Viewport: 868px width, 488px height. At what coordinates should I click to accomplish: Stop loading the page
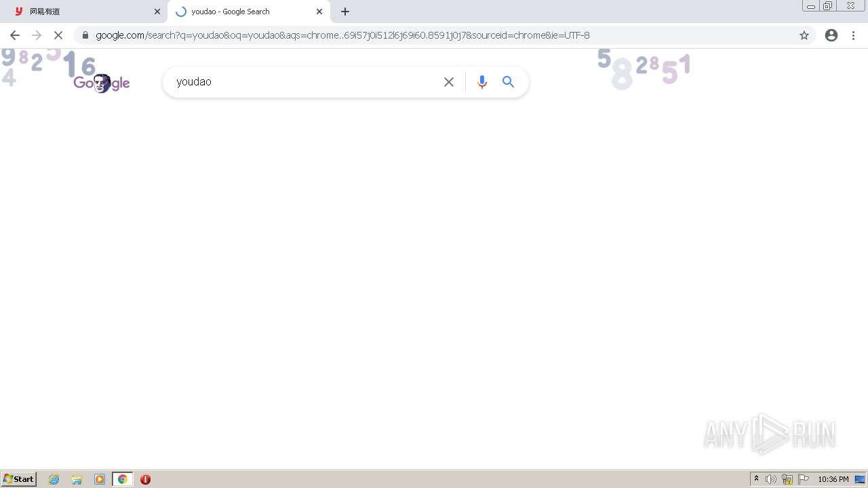click(58, 35)
